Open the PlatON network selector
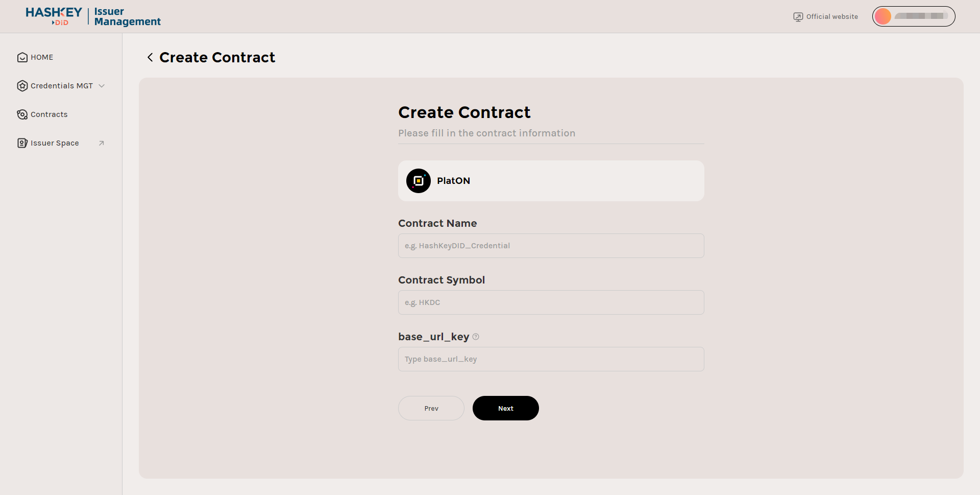Image resolution: width=980 pixels, height=495 pixels. point(551,181)
